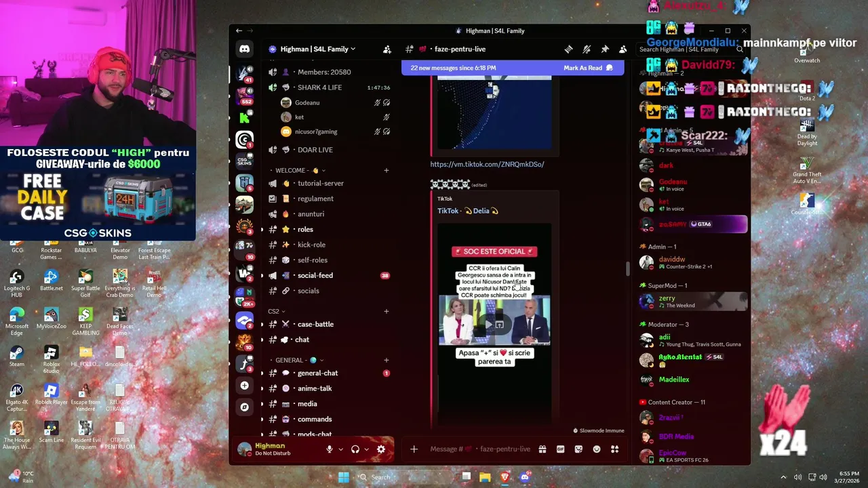Deafen with headphones icon in user panel
This screenshot has width=868, height=488.
coord(355,449)
